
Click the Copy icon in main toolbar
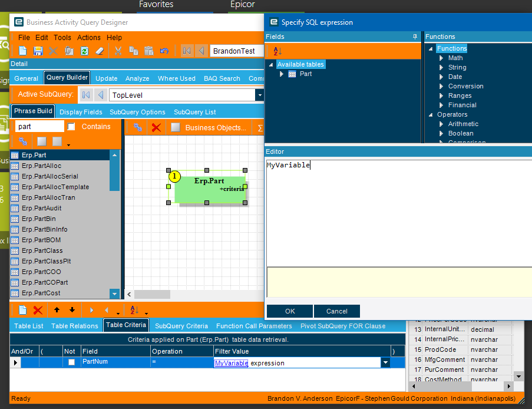coord(134,51)
